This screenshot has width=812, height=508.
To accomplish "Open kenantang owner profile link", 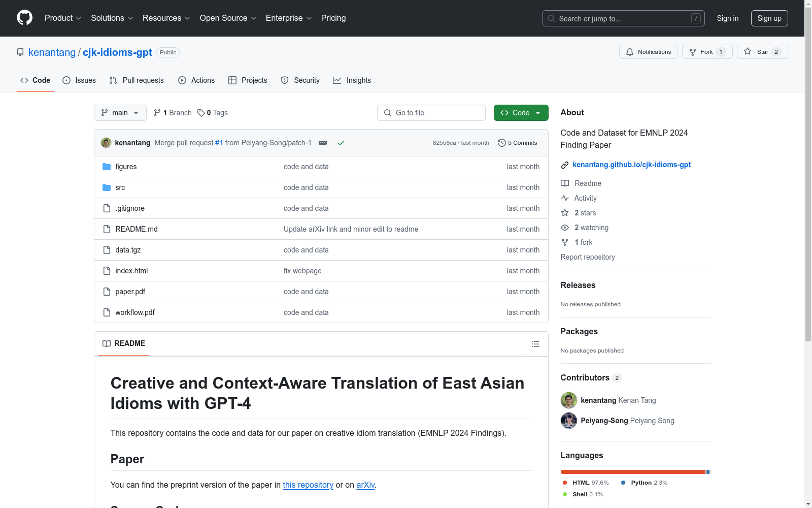I will point(52,52).
